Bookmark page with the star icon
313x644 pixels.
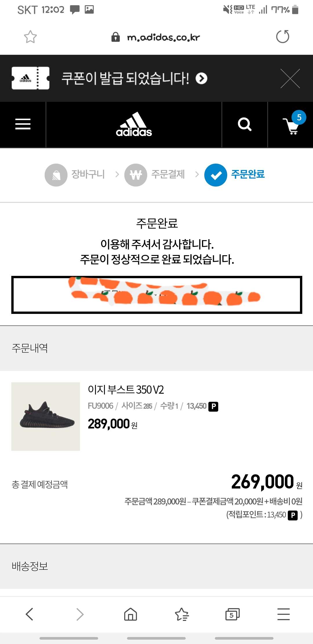[30, 37]
